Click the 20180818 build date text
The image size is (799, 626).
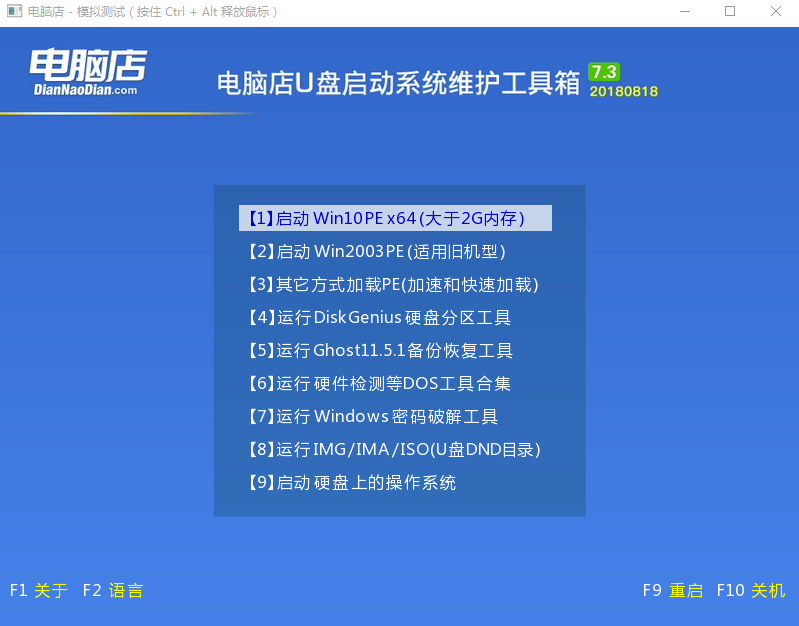tap(624, 92)
